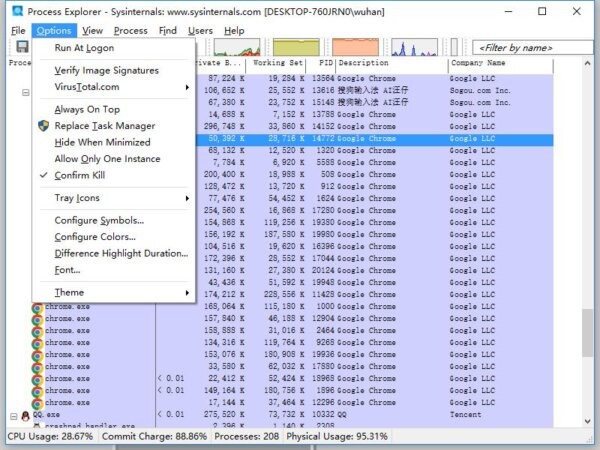Screen dimensions: 600x450
Task: Toggle Hide When Minimized option
Action: pyautogui.click(x=114, y=142)
